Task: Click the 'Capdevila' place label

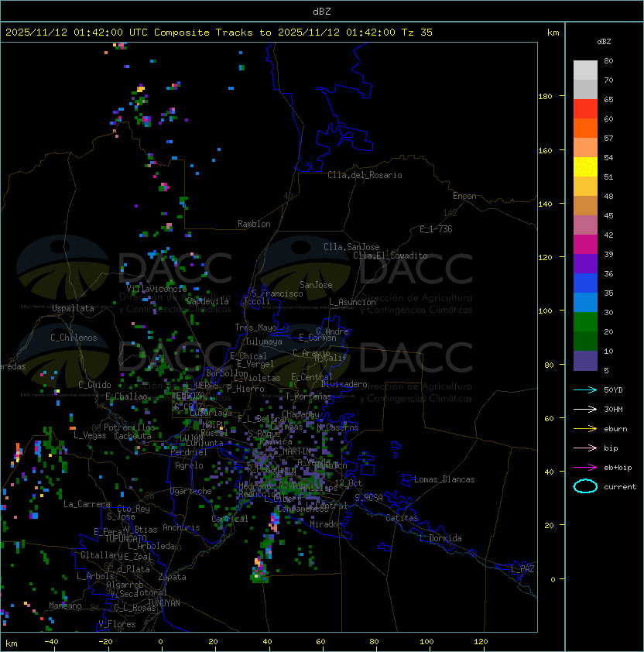Action: tap(207, 301)
